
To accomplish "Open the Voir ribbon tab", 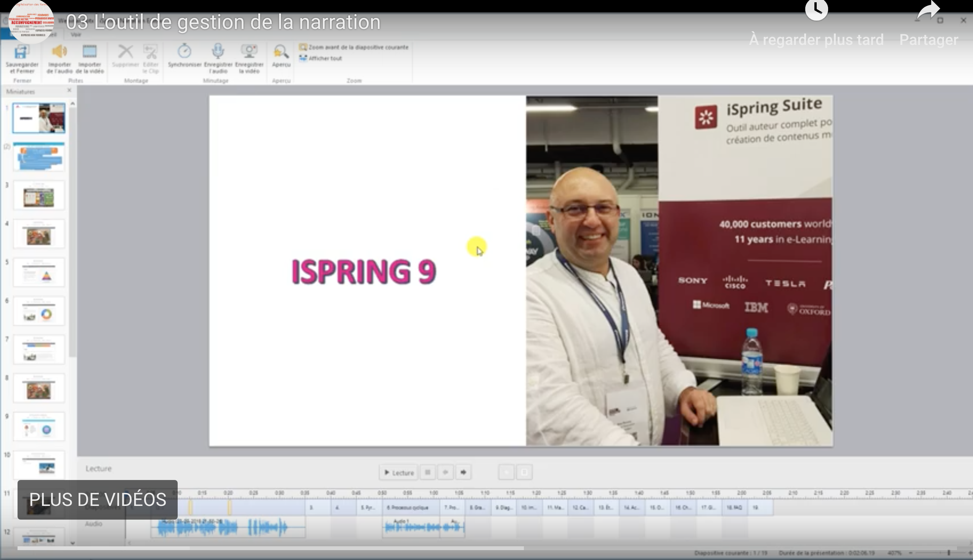I will tap(76, 34).
